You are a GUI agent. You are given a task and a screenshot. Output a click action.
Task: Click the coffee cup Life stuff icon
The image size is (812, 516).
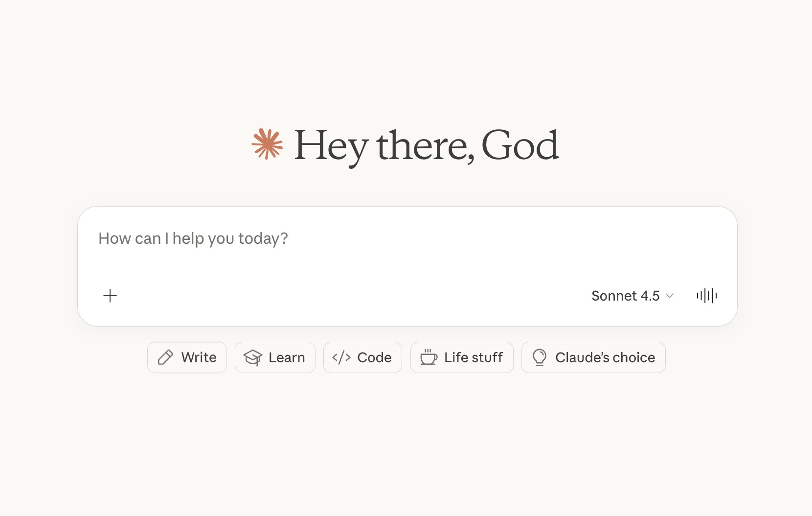429,357
